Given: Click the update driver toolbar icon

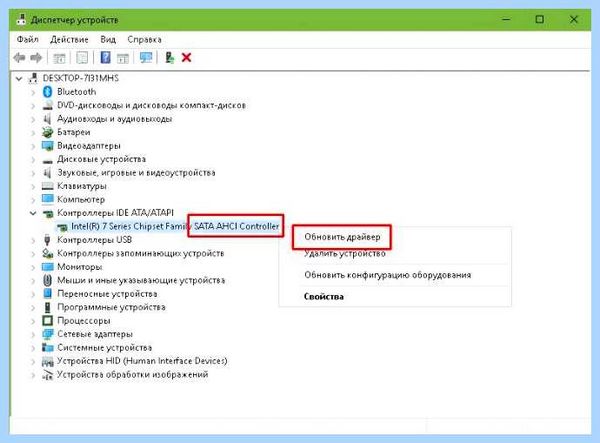Looking at the screenshot, I should (170, 58).
